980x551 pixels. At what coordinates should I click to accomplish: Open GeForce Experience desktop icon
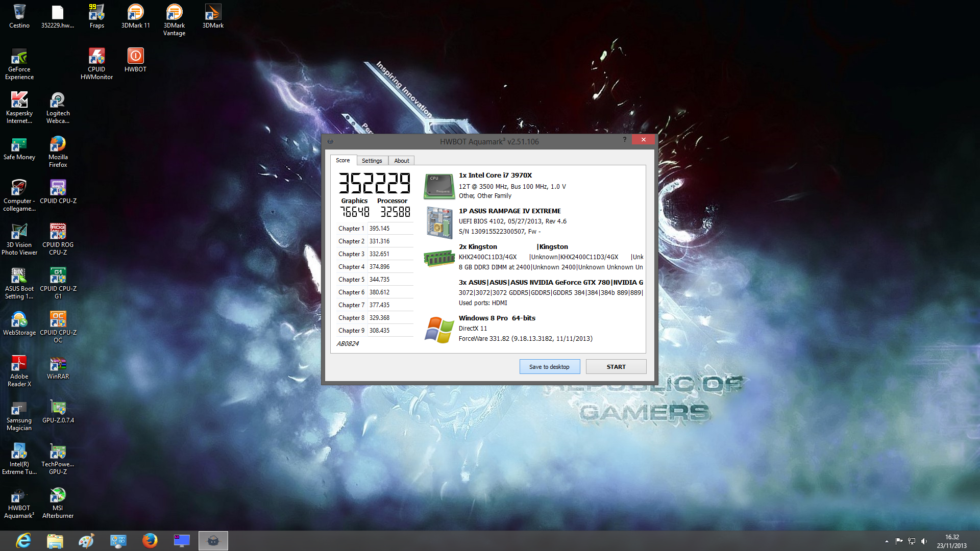(x=19, y=64)
